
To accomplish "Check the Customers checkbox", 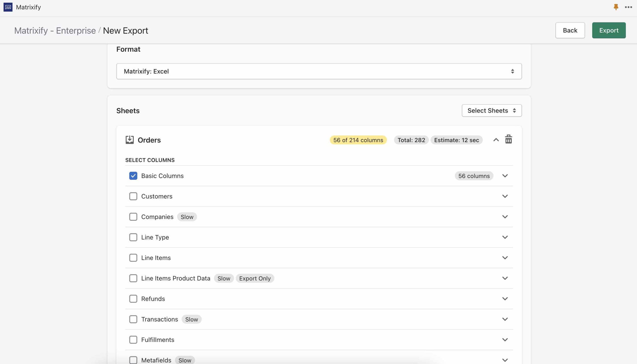I will pyautogui.click(x=133, y=196).
